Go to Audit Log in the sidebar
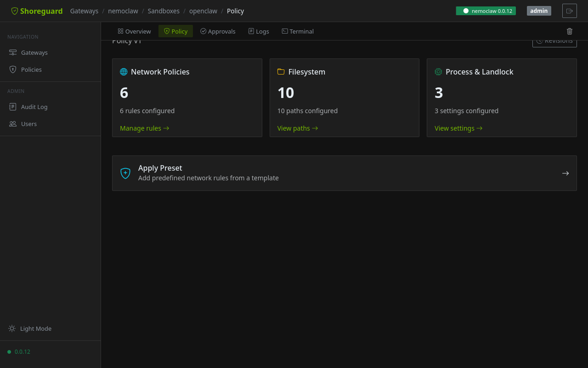Image resolution: width=588 pixels, height=368 pixels. tap(34, 107)
